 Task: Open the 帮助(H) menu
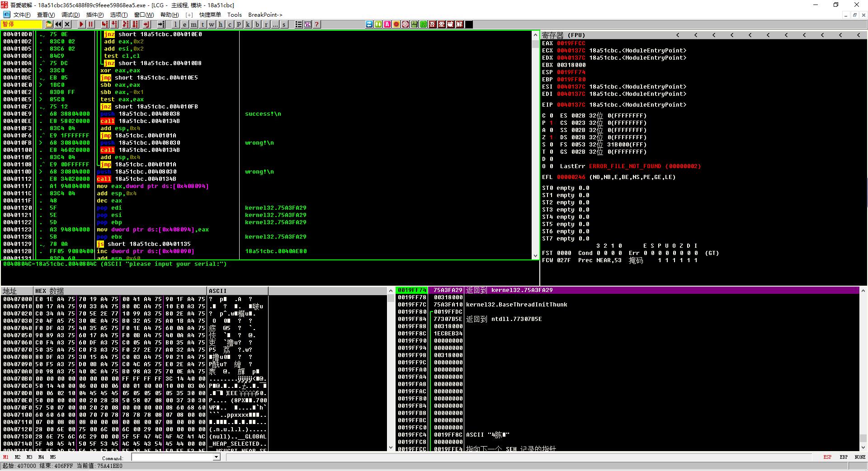click(170, 15)
